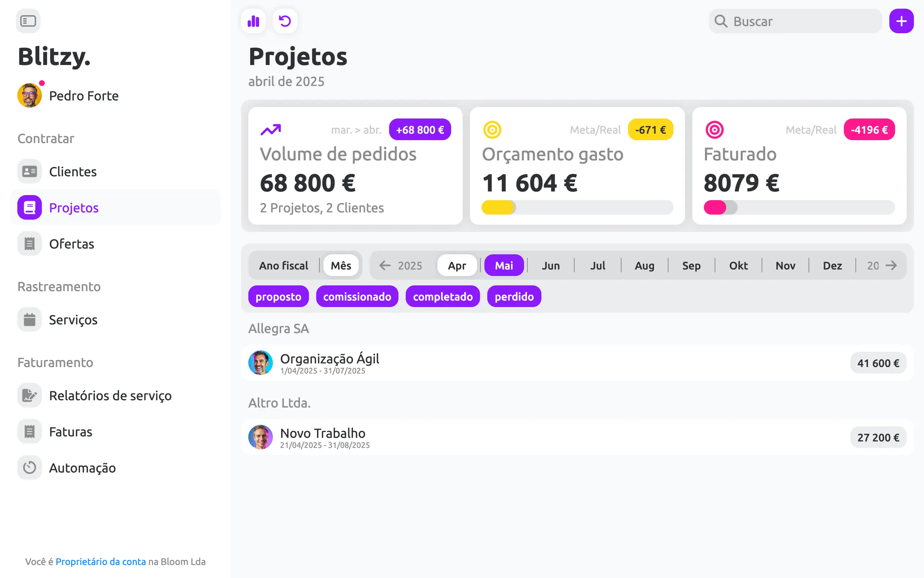
Task: Click the 41 600 € amount badge
Action: point(878,363)
